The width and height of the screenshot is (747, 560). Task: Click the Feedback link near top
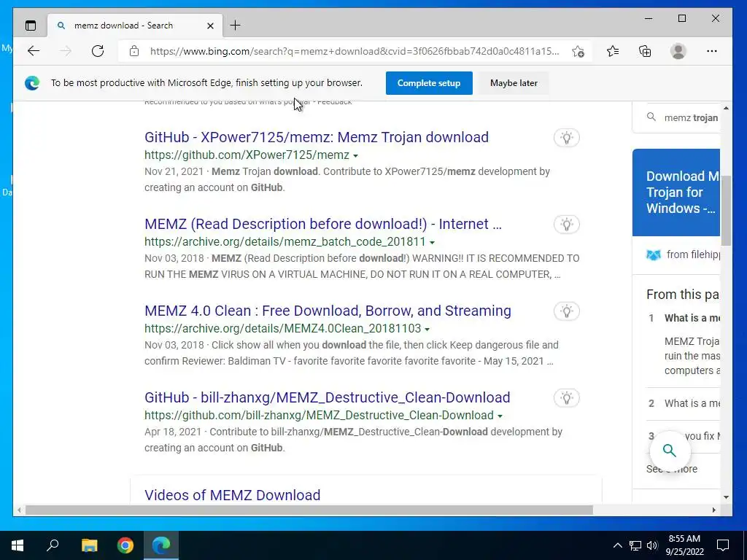(x=334, y=102)
